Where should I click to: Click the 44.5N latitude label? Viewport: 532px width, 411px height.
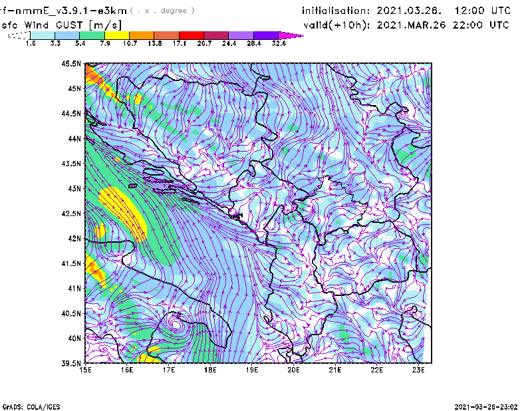click(71, 113)
